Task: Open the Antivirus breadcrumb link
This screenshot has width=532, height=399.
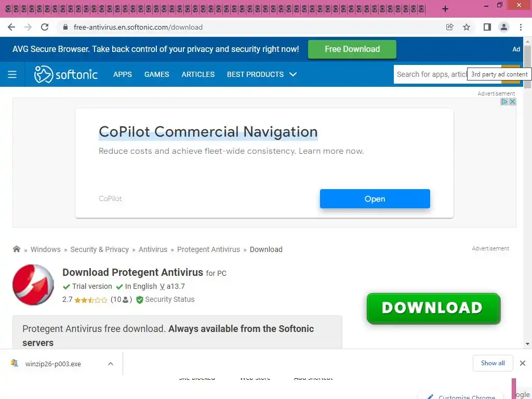Action: coord(153,249)
